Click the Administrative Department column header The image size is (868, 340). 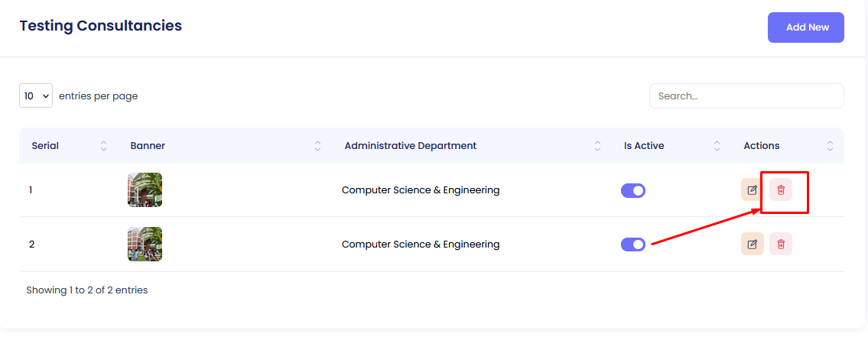(x=411, y=146)
